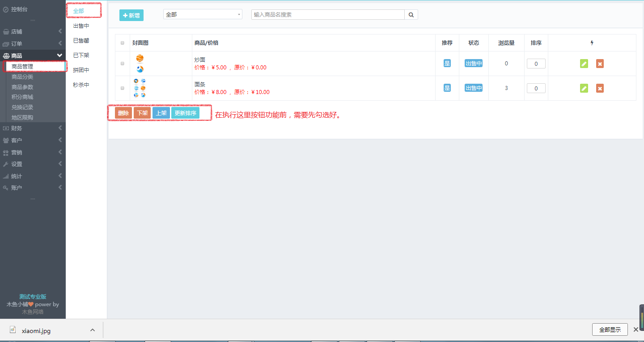Viewport: 644px width, 342px height.
Task: Toggle the select-all checkbox in table header
Action: tap(123, 43)
